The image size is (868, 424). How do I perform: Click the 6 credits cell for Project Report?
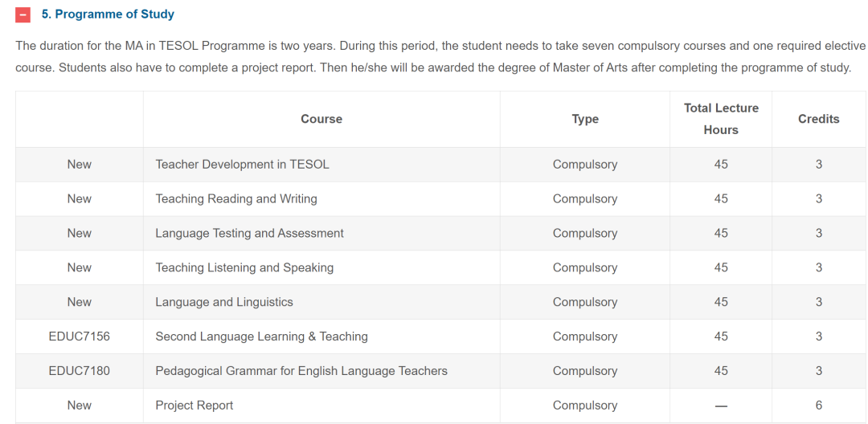(x=819, y=406)
